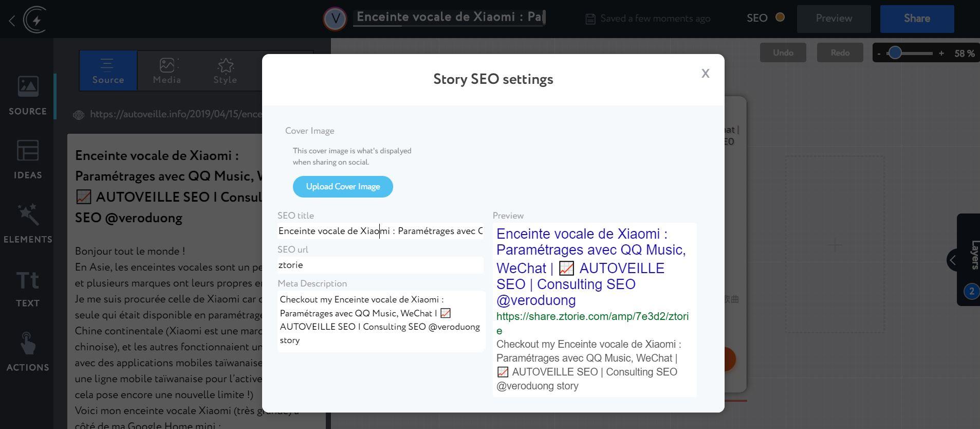Click the globe icon beside source URL
The height and width of the screenshot is (429, 980).
[79, 115]
